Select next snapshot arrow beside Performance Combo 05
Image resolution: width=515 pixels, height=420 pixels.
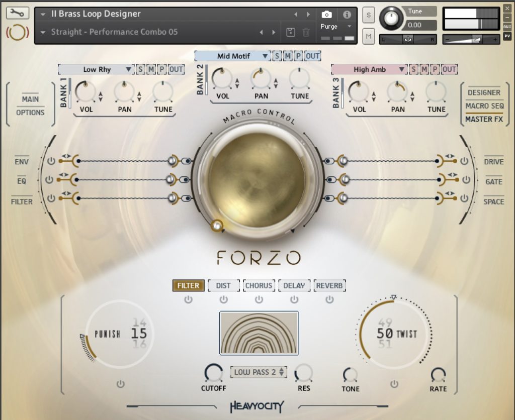coord(274,32)
